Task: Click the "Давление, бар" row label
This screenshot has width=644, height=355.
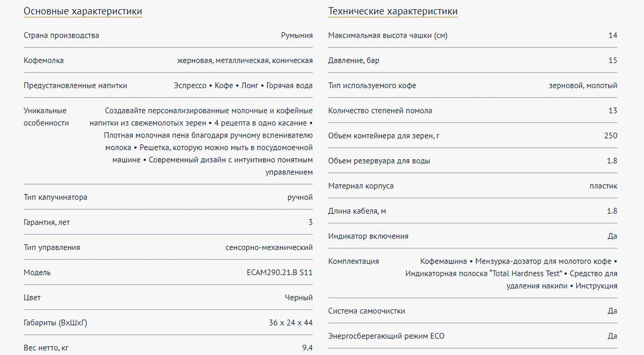Action: click(354, 61)
